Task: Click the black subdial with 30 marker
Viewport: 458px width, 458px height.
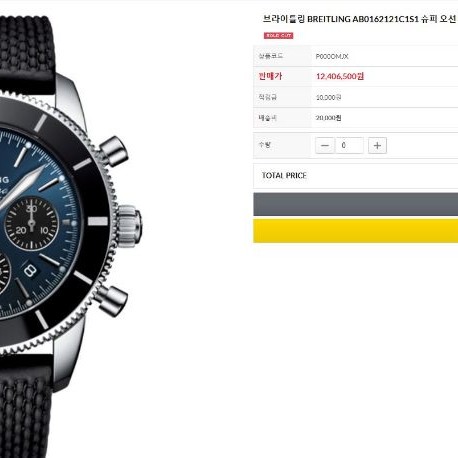Action: coord(32,224)
